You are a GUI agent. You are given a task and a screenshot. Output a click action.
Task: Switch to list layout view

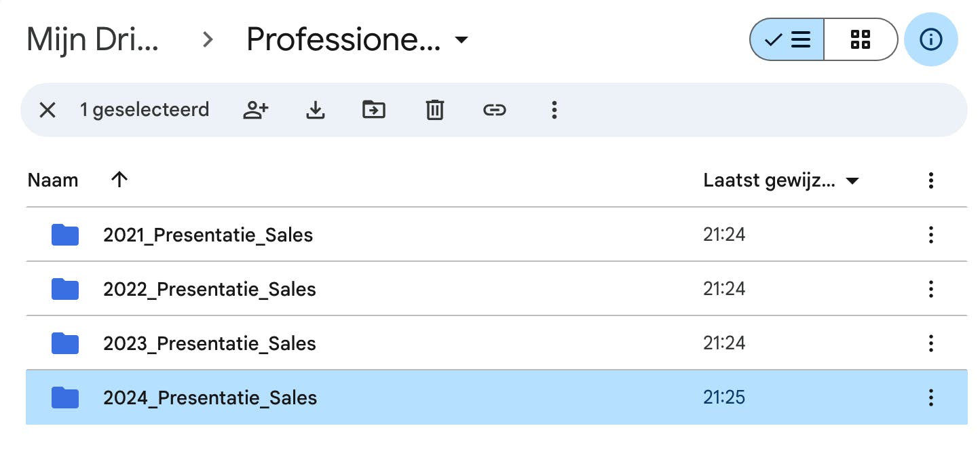(x=787, y=39)
